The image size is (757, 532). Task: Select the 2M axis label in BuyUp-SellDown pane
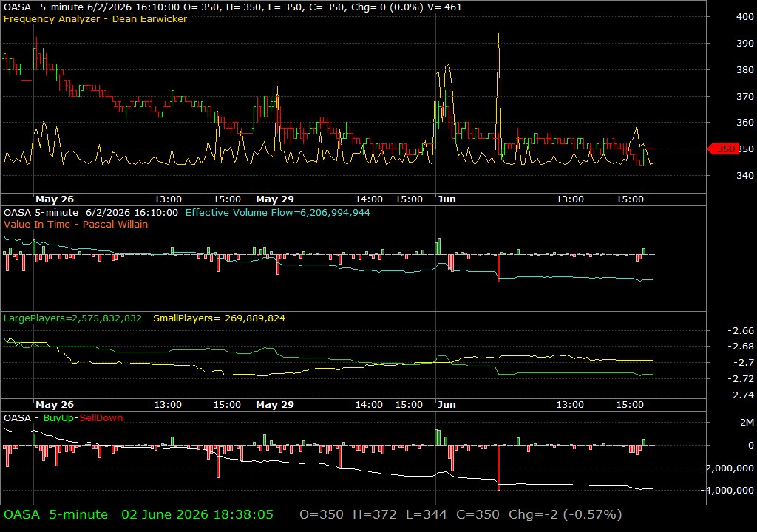click(x=747, y=423)
